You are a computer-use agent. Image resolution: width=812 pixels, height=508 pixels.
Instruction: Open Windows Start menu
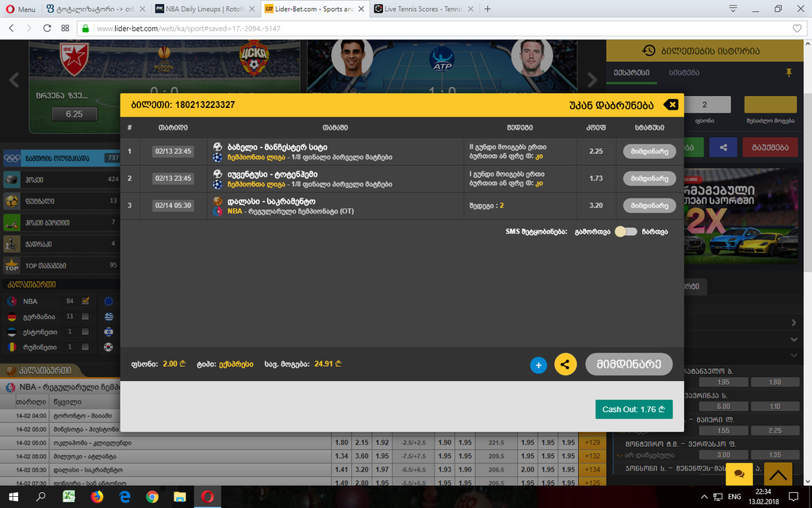click(13, 497)
